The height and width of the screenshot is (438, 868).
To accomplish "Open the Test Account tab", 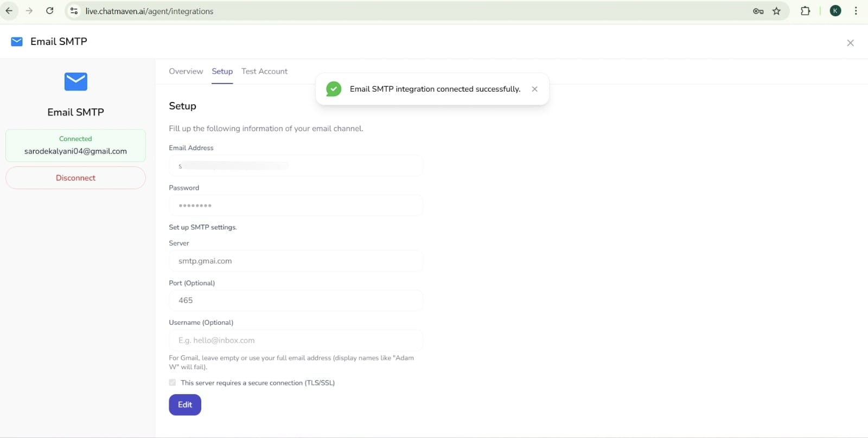I will point(264,72).
